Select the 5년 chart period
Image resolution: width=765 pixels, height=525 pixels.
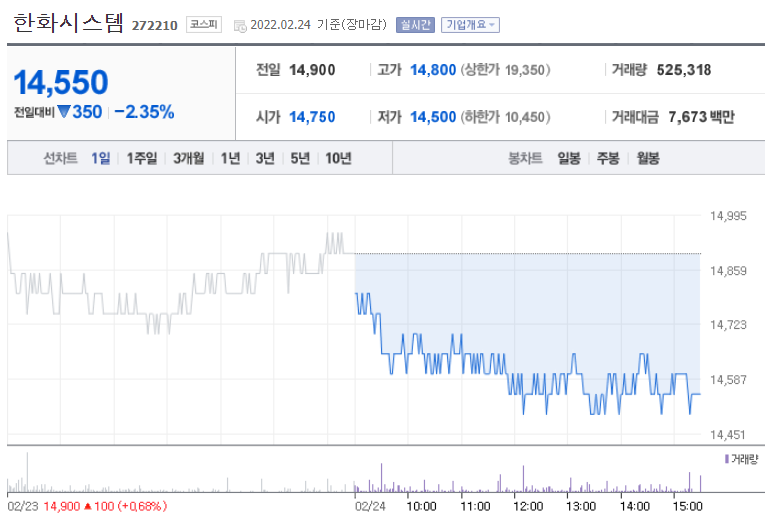click(x=300, y=158)
